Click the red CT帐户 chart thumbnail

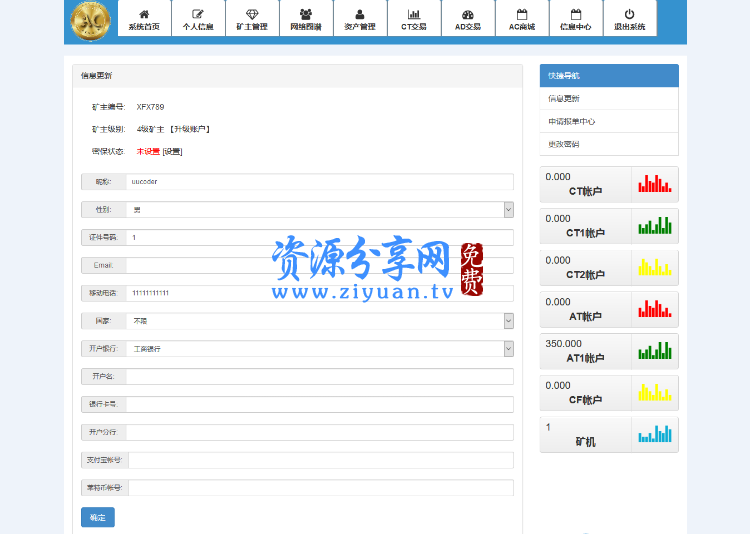coord(655,183)
